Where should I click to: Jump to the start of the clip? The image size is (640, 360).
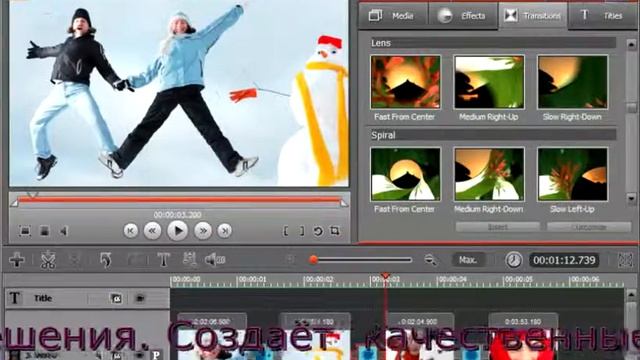[x=131, y=231]
